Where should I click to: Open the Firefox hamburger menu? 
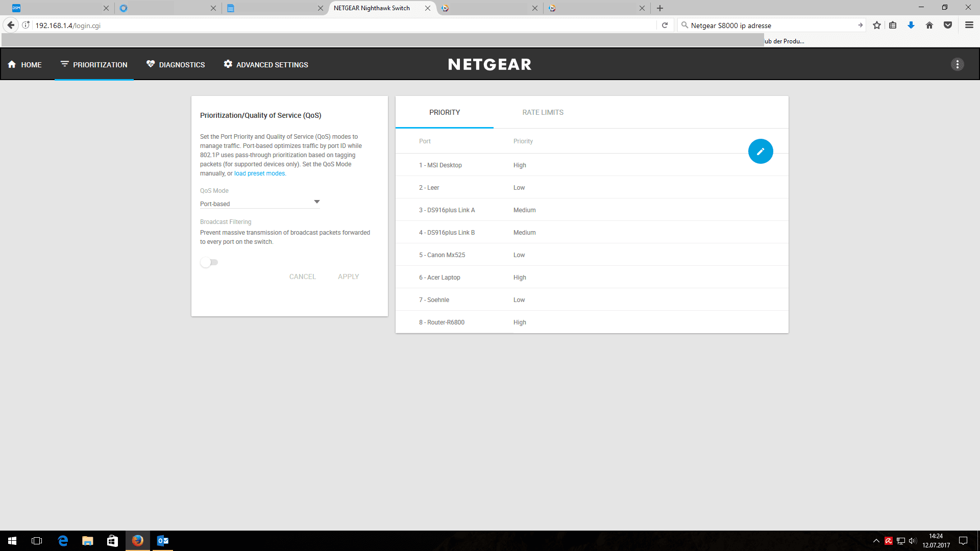point(969,25)
